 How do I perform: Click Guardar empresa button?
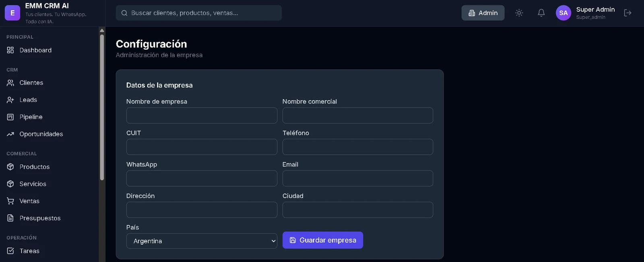[x=323, y=240]
